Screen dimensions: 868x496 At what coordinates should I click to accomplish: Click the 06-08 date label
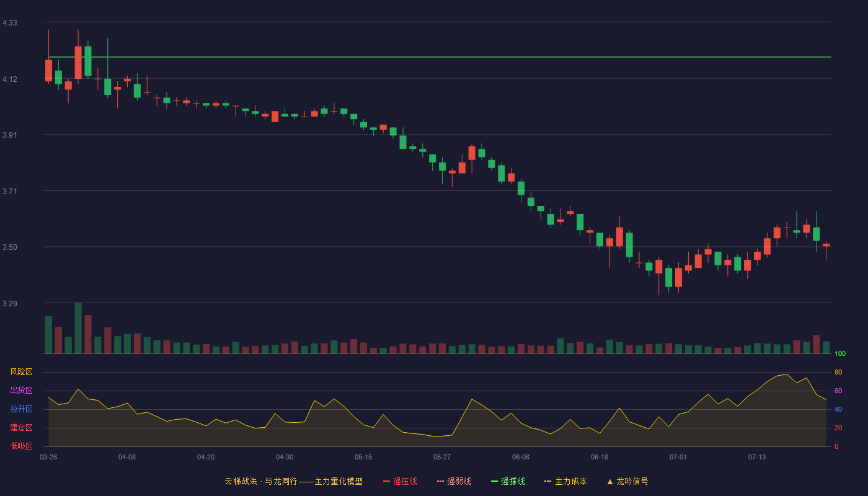point(521,457)
